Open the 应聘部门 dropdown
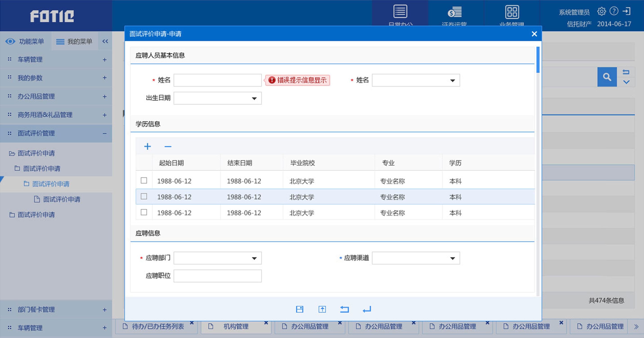Viewport: 644px width, 338px height. 254,258
